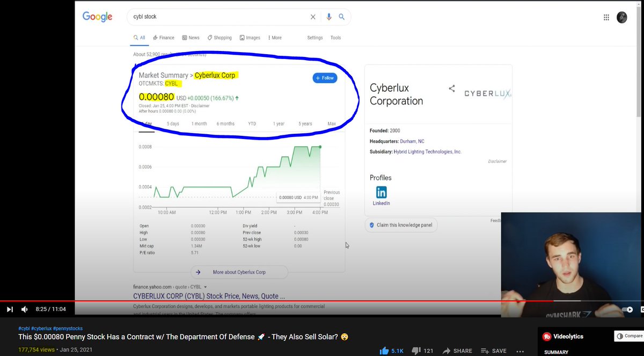Open the #pennystocks hashtag link
This screenshot has height=356, width=644.
click(68, 328)
